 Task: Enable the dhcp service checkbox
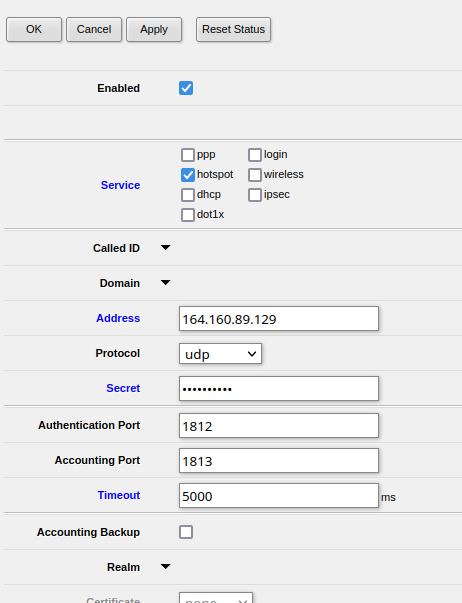[x=188, y=195]
